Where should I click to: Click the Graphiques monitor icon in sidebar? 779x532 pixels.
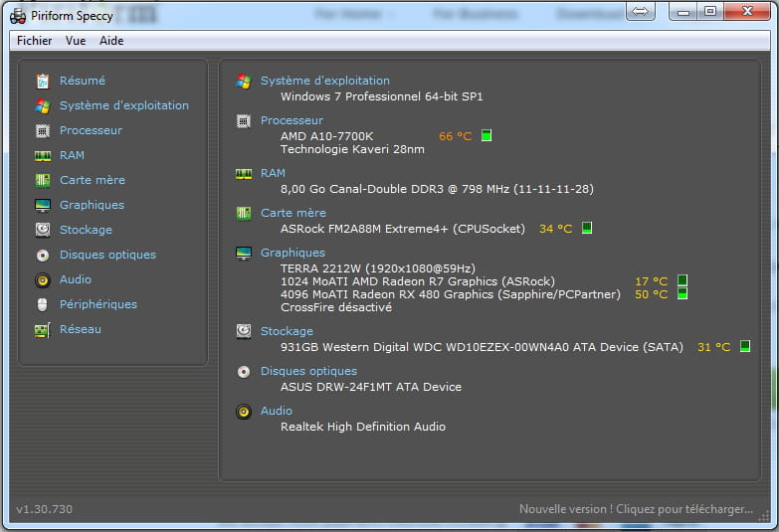(x=43, y=205)
